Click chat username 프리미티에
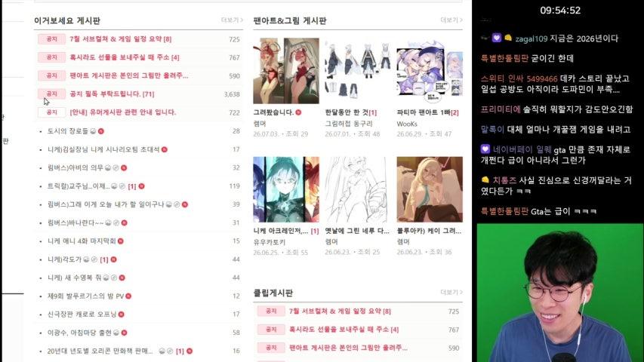 point(501,109)
